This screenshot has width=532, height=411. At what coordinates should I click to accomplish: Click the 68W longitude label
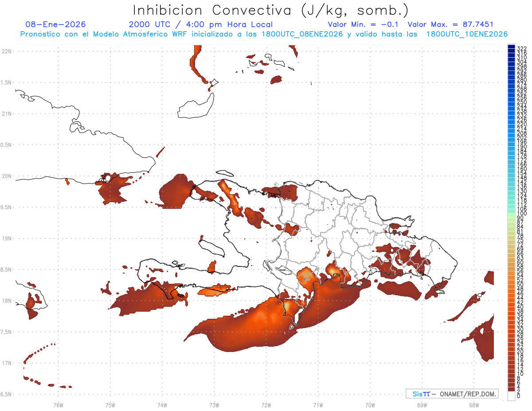tap(474, 405)
